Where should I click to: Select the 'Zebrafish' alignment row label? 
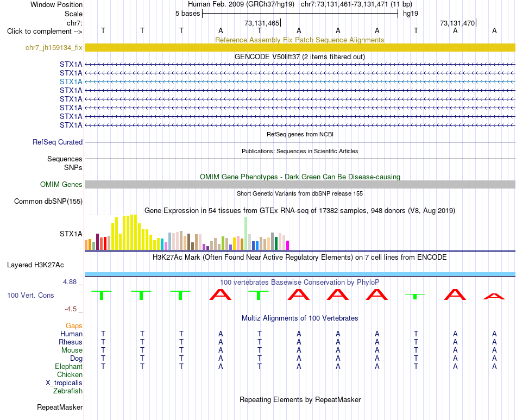(x=68, y=391)
